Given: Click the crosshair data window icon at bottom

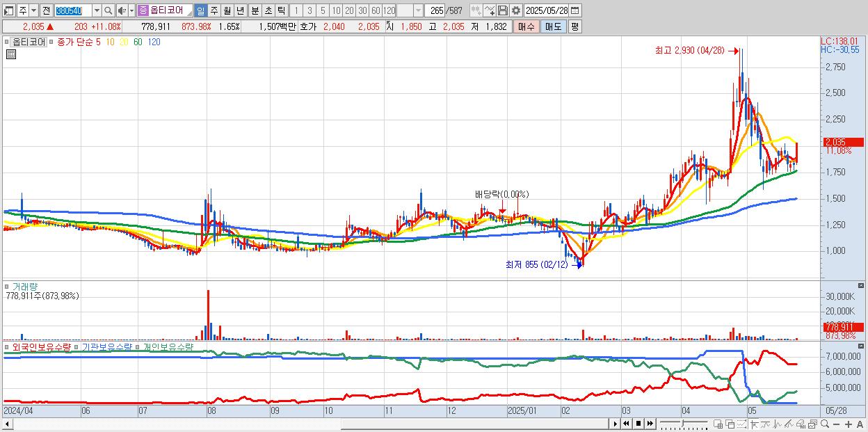Looking at the screenshot, I should pos(718,424).
